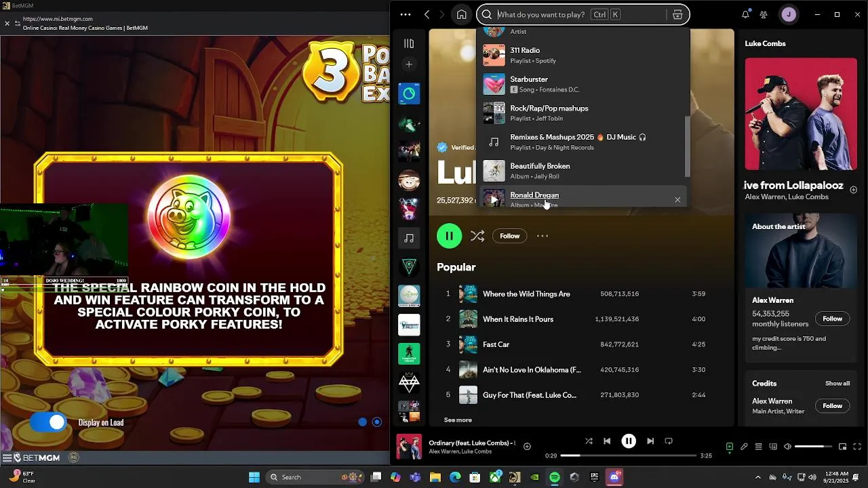Mute using the volume speaker icon
Image resolution: width=868 pixels, height=488 pixels.
point(787,447)
